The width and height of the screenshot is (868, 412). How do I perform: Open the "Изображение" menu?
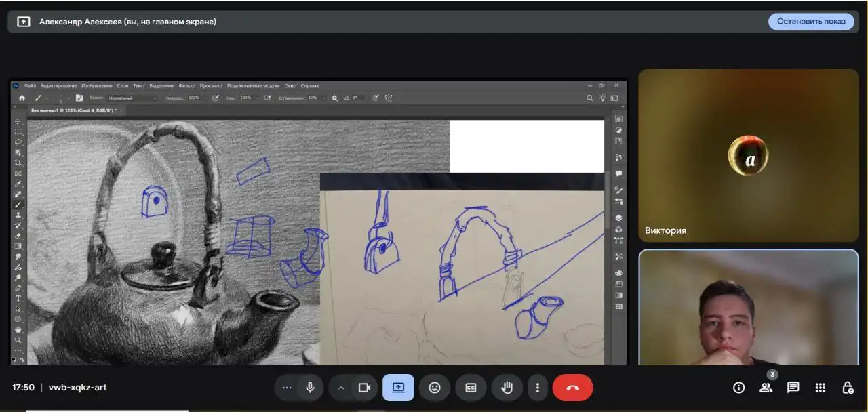click(97, 86)
